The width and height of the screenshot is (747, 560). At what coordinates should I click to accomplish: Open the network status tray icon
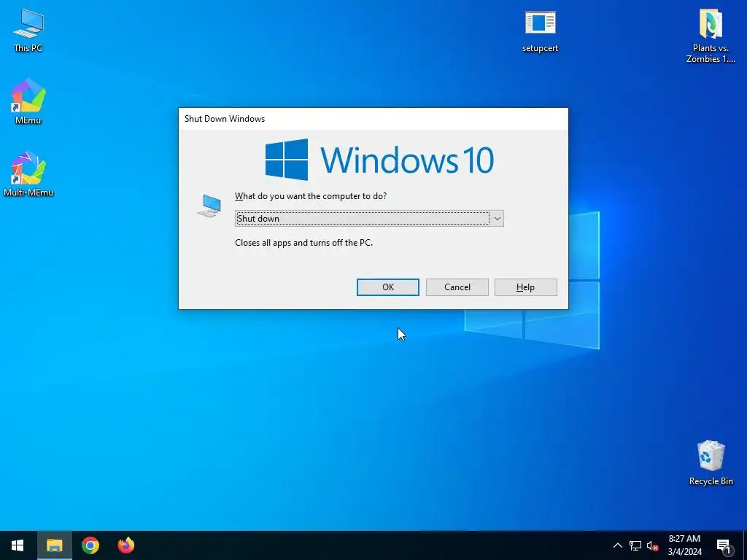click(x=635, y=545)
